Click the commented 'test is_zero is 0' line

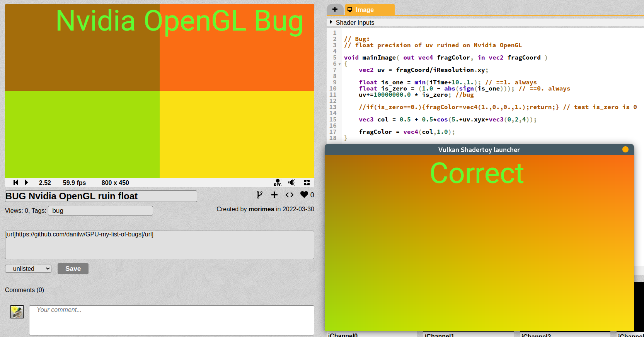click(x=498, y=107)
